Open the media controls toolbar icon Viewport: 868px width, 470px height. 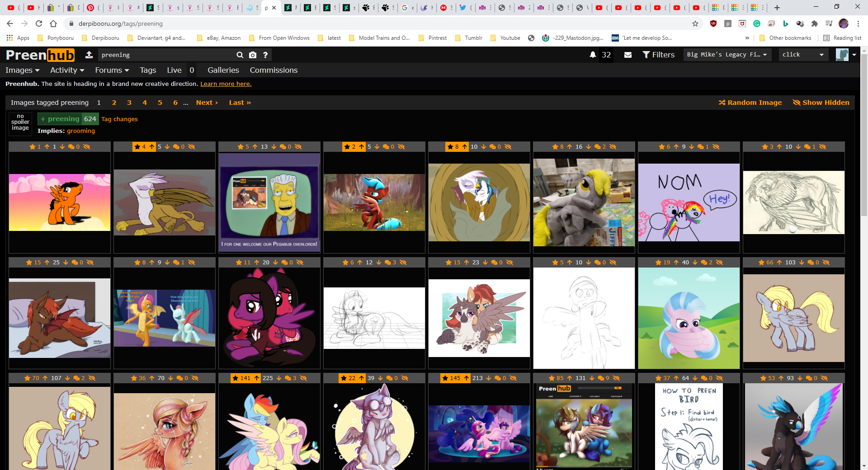pyautogui.click(x=829, y=23)
